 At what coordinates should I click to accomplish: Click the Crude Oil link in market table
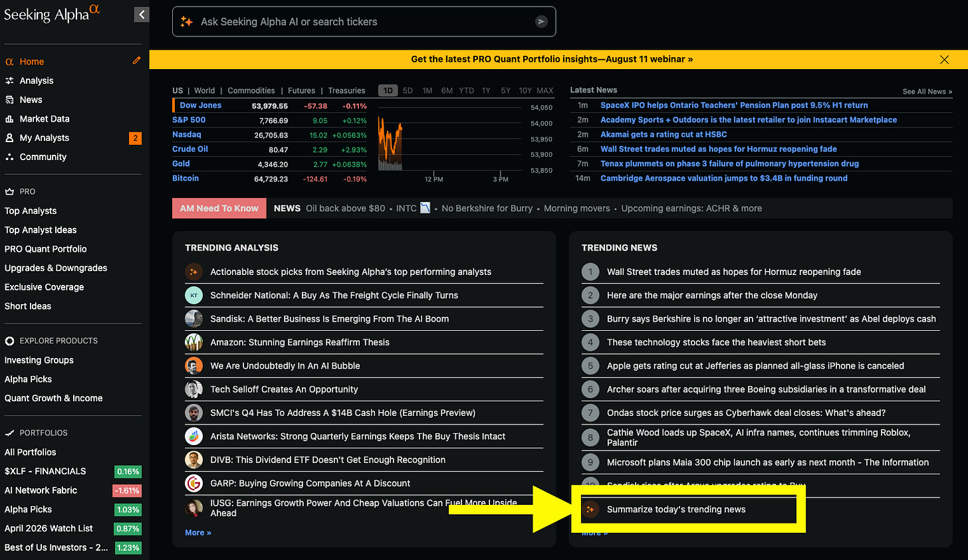click(x=190, y=149)
